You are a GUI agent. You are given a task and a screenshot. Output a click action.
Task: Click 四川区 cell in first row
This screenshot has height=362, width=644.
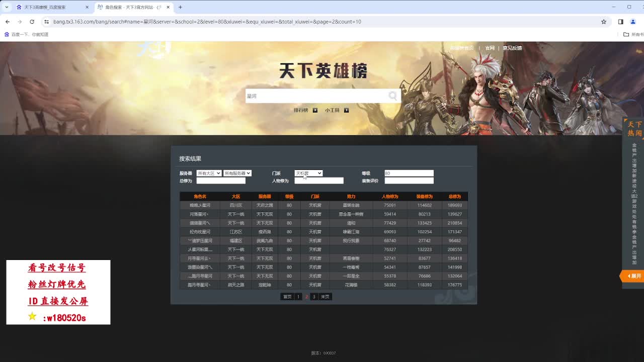235,205
